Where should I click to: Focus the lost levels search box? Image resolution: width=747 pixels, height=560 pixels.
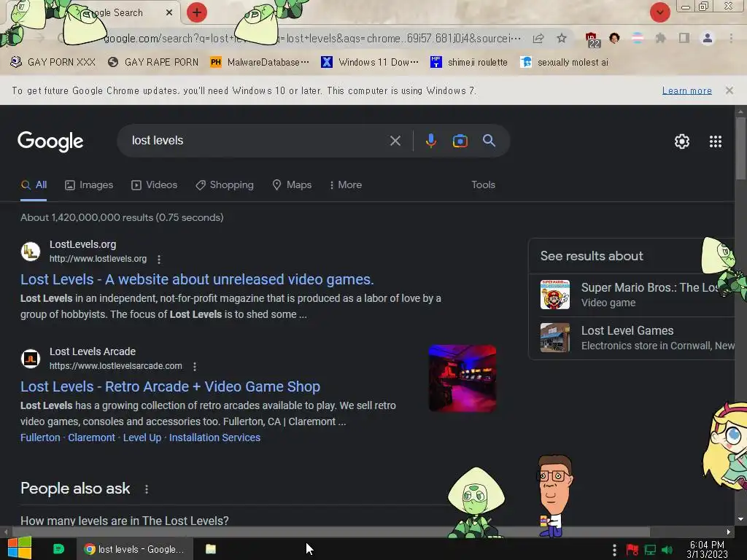point(258,141)
